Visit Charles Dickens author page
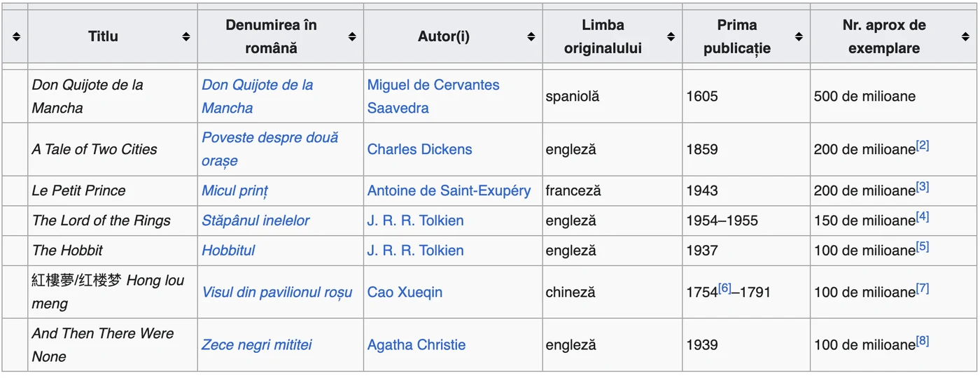This screenshot has height=378, width=980. click(x=419, y=149)
